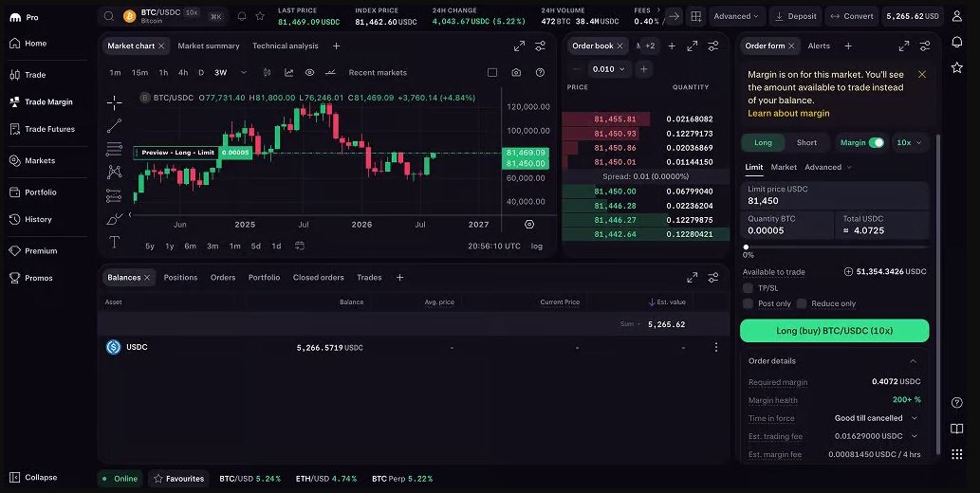
Task: Take a chart snapshot with the camera icon
Action: [x=516, y=72]
